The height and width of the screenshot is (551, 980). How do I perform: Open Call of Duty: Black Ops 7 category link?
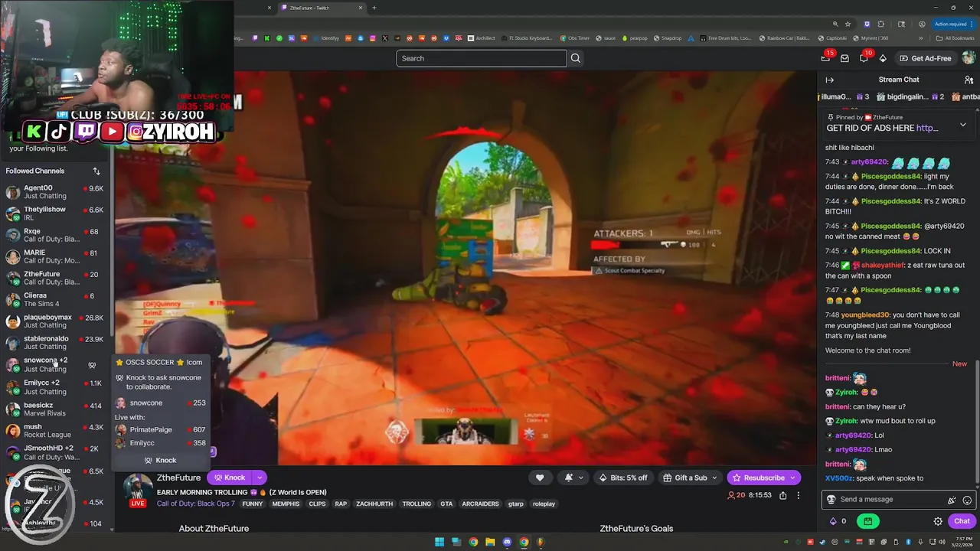[x=196, y=504]
